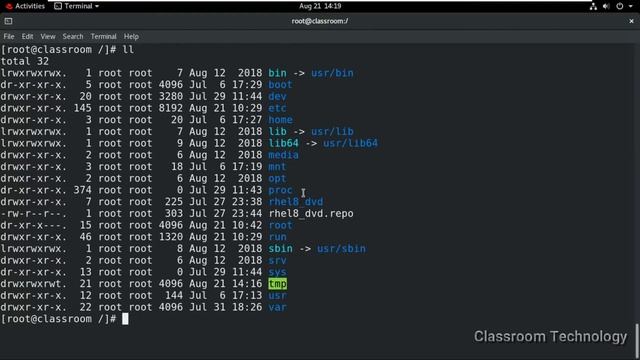Click the '14:16' timestamp on tmp row
This screenshot has width=640, height=360.
coord(247,284)
